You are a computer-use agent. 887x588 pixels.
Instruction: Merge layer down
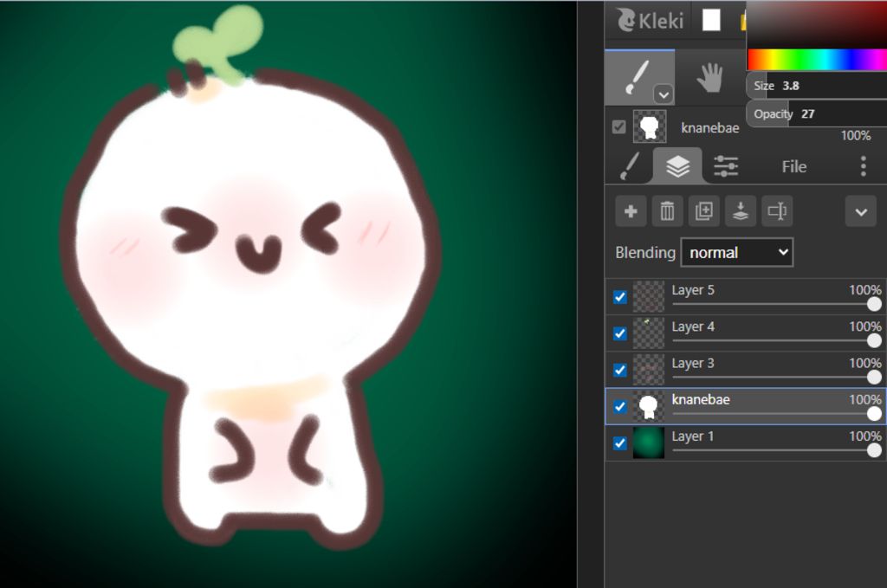point(741,211)
